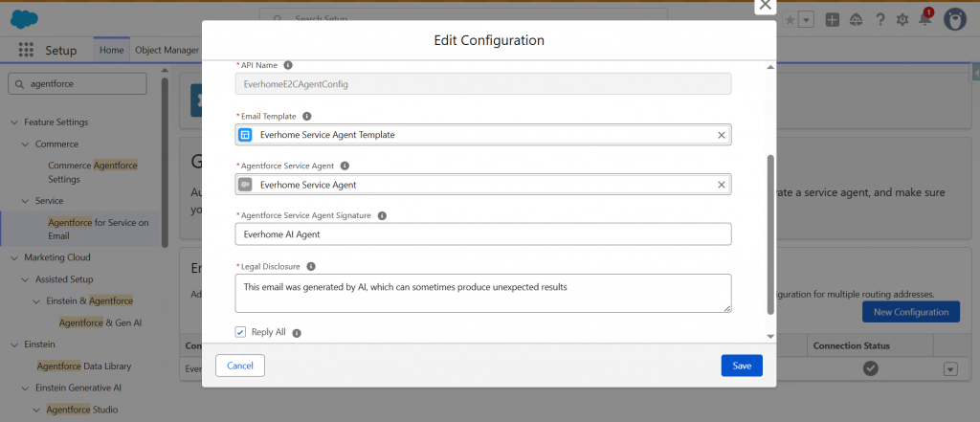Click the Help question mark icon
Image resolution: width=980 pixels, height=422 pixels.
tap(880, 19)
